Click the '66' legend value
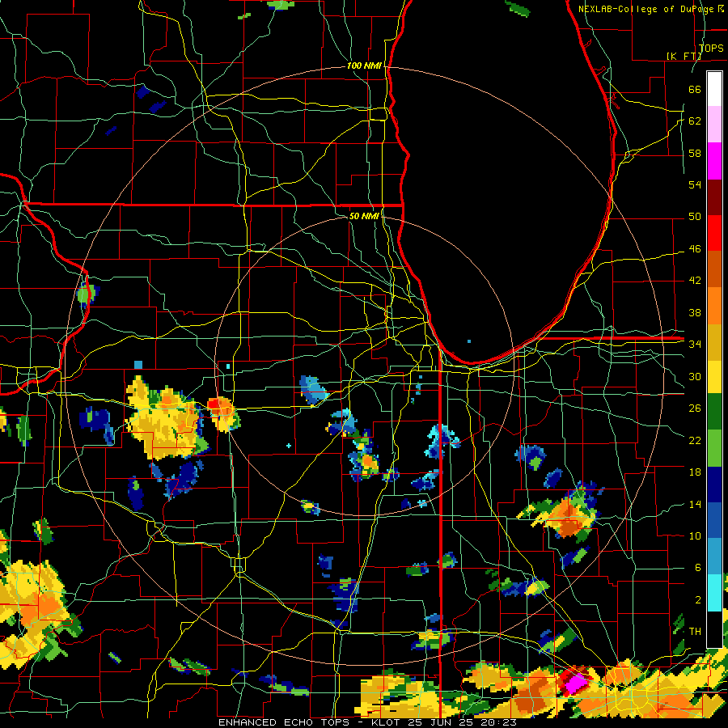 695,89
